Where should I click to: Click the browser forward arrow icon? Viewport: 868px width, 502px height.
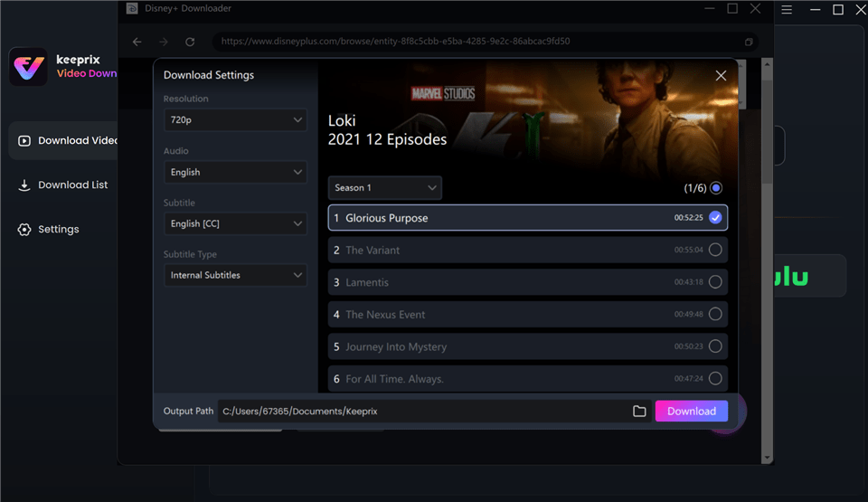click(x=164, y=42)
